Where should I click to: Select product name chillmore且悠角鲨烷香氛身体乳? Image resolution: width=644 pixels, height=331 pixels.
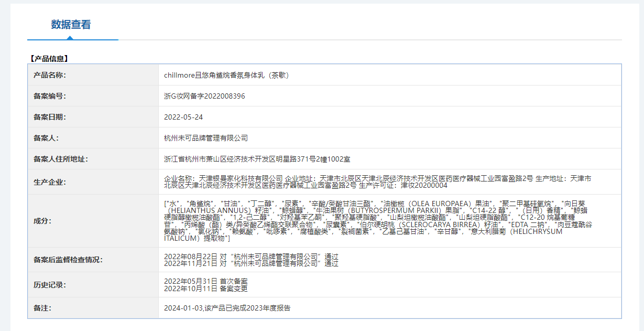coord(227,75)
